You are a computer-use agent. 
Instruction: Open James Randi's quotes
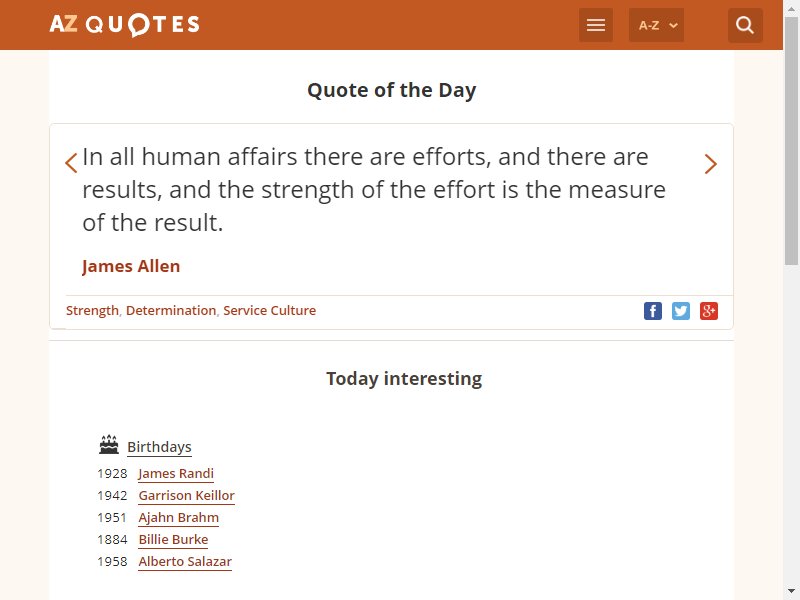176,473
